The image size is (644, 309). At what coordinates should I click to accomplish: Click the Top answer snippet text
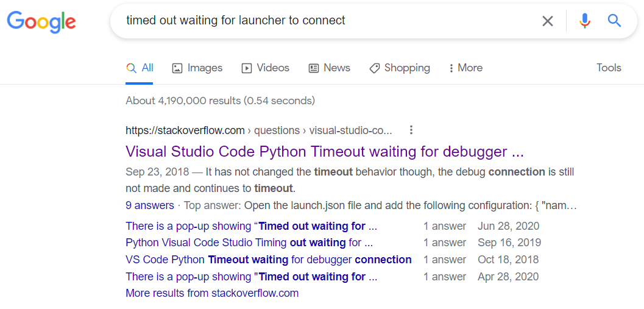pyautogui.click(x=380, y=205)
